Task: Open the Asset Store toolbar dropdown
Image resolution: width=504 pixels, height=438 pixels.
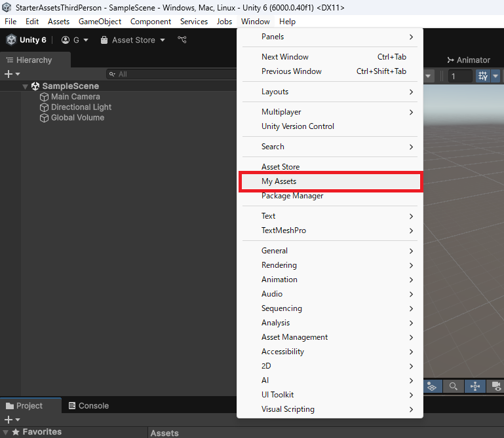Action: pos(133,40)
